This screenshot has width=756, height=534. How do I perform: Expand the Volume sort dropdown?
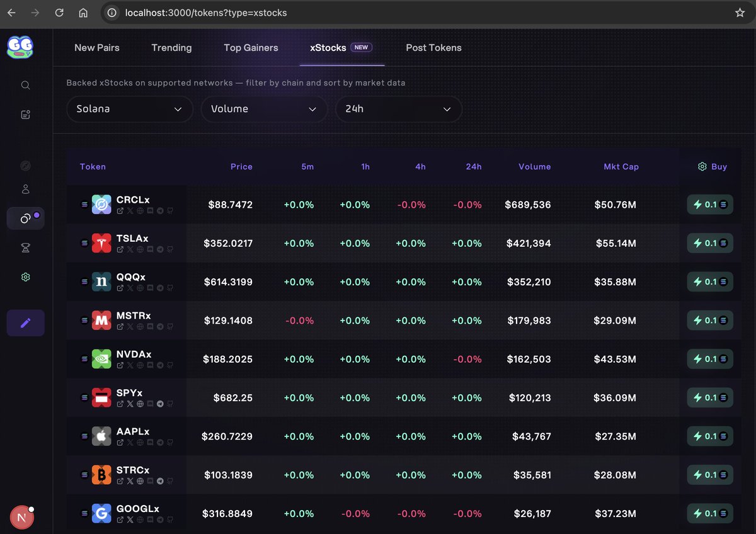(x=264, y=109)
